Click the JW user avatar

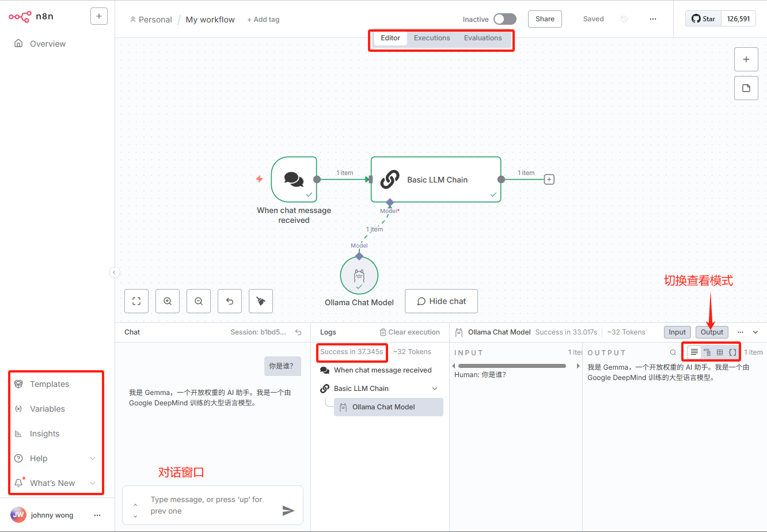(18, 515)
